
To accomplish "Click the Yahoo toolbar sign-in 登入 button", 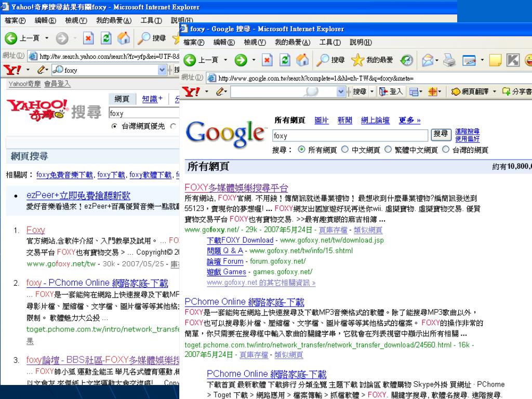I will [x=392, y=91].
